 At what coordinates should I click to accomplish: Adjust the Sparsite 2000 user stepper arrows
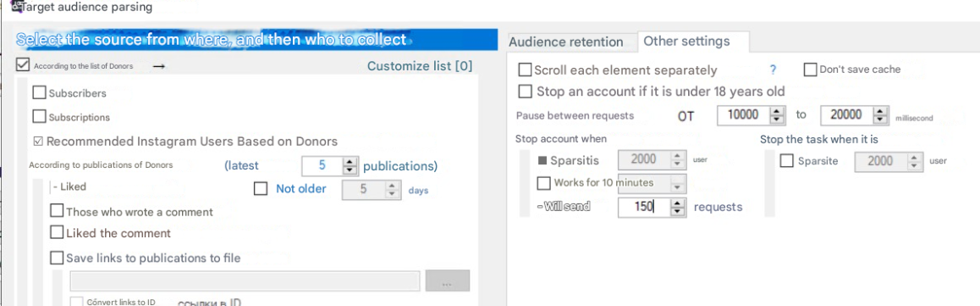coord(915,161)
